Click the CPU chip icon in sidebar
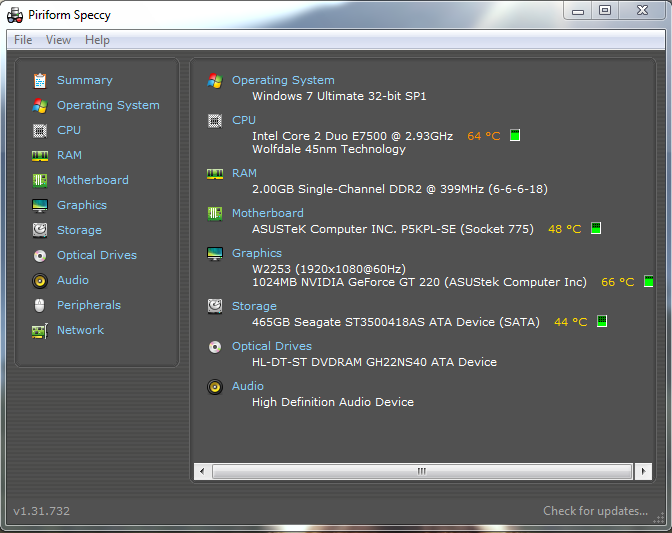Screen dimensions: 672x533 [40, 131]
